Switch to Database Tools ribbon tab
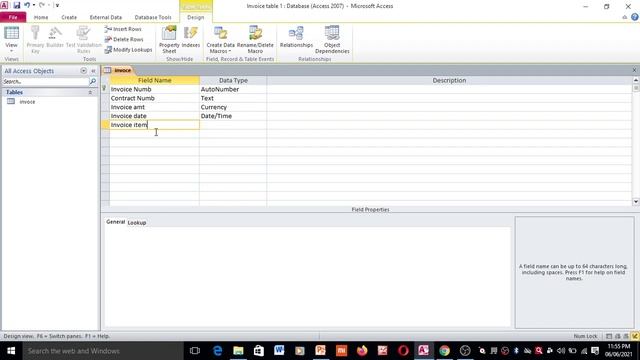The image size is (640, 360). [x=153, y=17]
